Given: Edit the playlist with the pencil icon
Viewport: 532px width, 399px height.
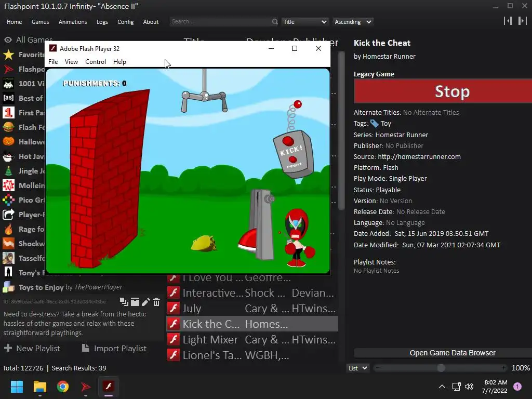Looking at the screenshot, I should tap(146, 302).
